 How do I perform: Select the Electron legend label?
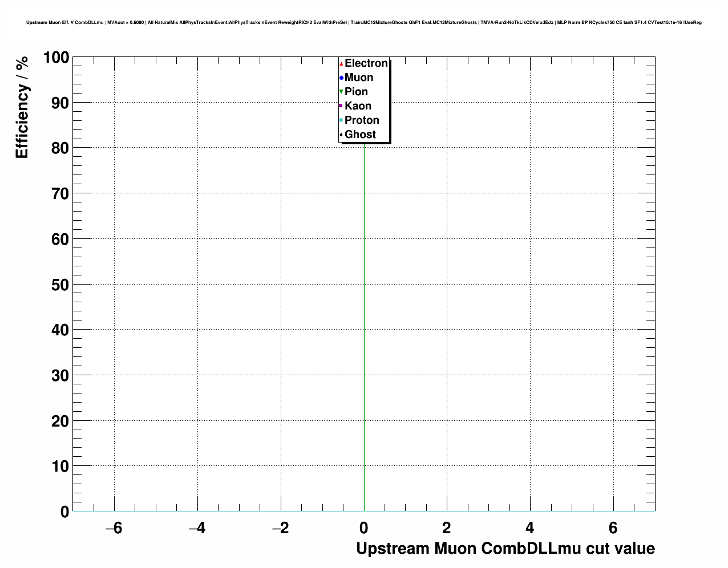tap(366, 63)
